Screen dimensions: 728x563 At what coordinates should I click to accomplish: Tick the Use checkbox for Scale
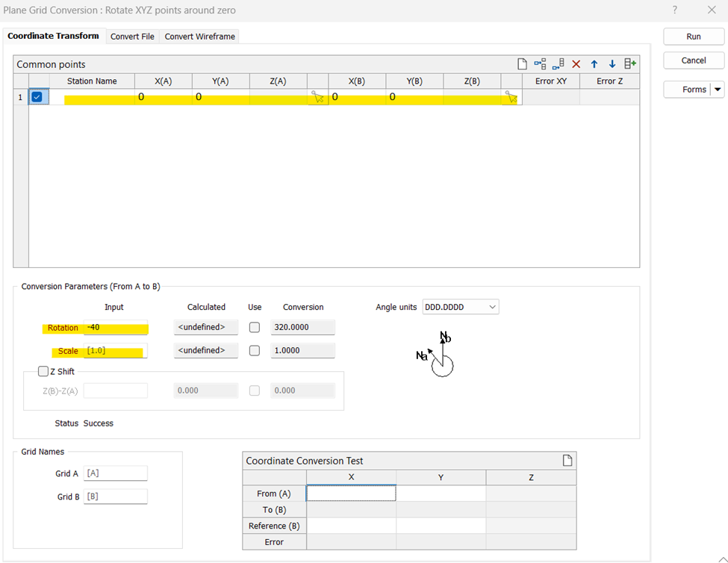255,351
